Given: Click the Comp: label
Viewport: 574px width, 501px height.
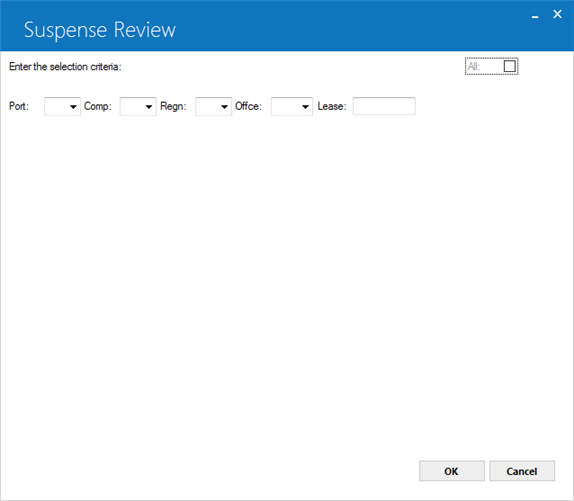Looking at the screenshot, I should 98,106.
